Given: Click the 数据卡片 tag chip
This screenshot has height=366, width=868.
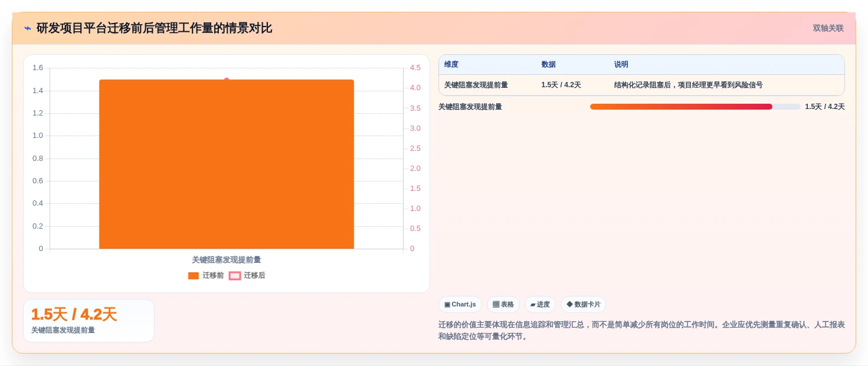Looking at the screenshot, I should [x=584, y=305].
